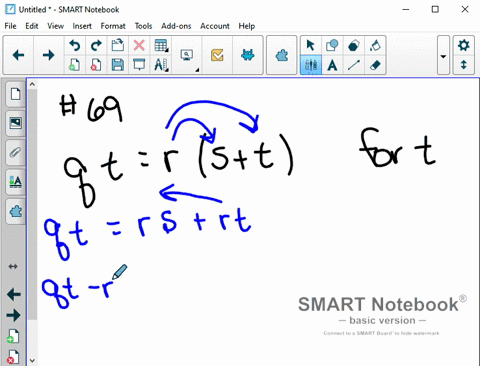Select the regular polygons tool
The width and height of the screenshot is (480, 366).
[354, 45]
